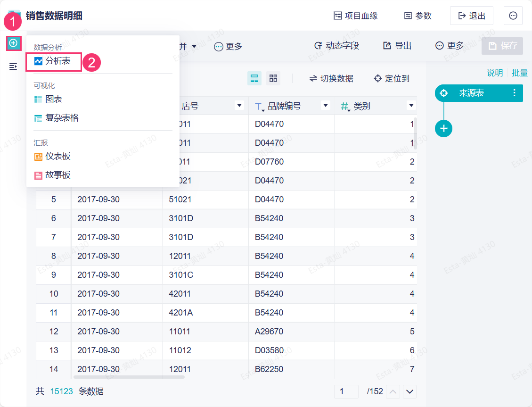Click the 退出 exit button
The height and width of the screenshot is (407, 532).
[471, 16]
